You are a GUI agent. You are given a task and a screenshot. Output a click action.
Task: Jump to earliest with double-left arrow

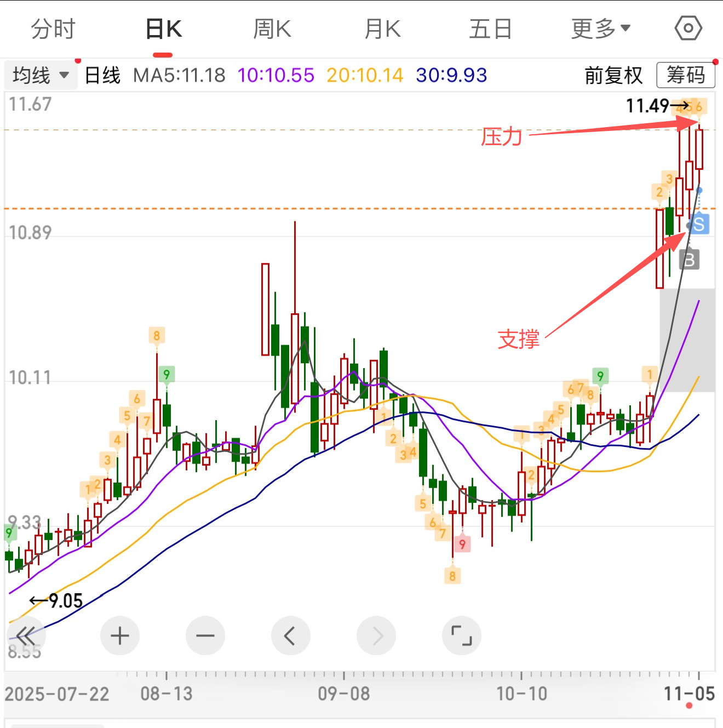coord(26,636)
